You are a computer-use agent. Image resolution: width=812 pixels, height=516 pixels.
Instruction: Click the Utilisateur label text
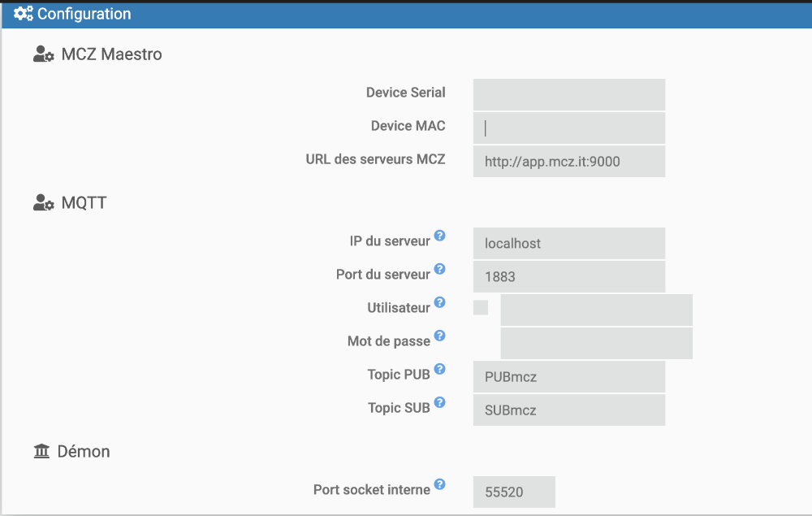tap(399, 308)
